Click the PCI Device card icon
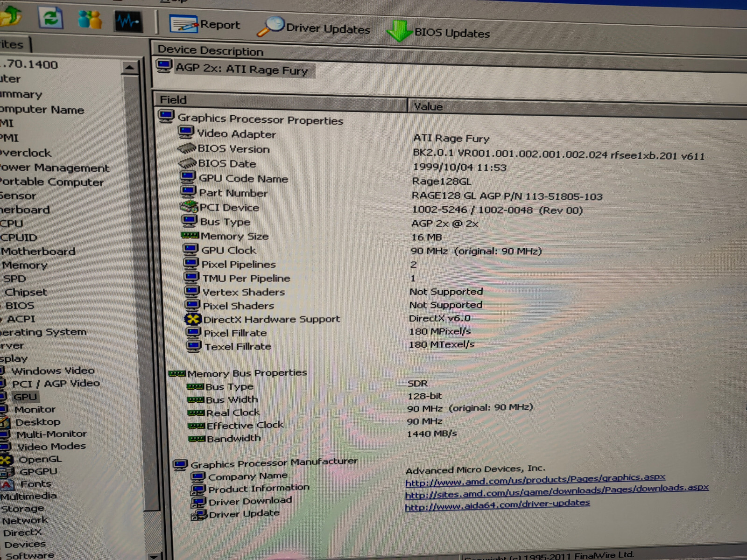The image size is (747, 560). [189, 206]
